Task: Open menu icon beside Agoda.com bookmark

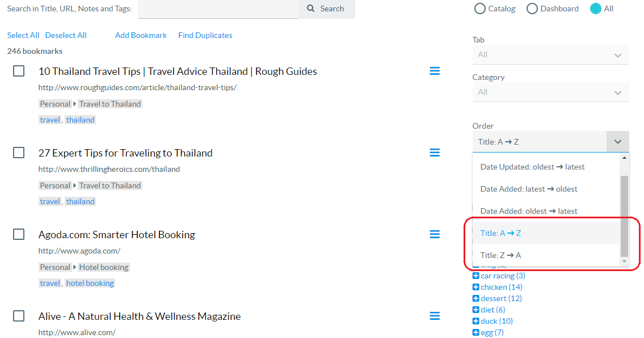Action: [435, 234]
